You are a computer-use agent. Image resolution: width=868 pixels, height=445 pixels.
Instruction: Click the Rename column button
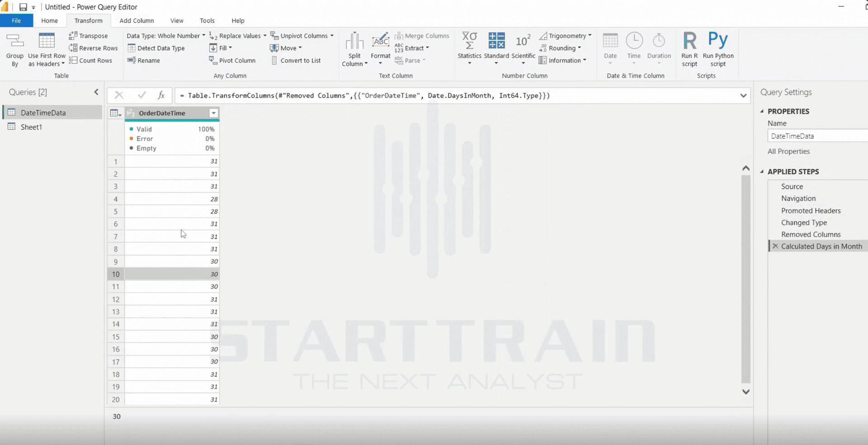144,60
